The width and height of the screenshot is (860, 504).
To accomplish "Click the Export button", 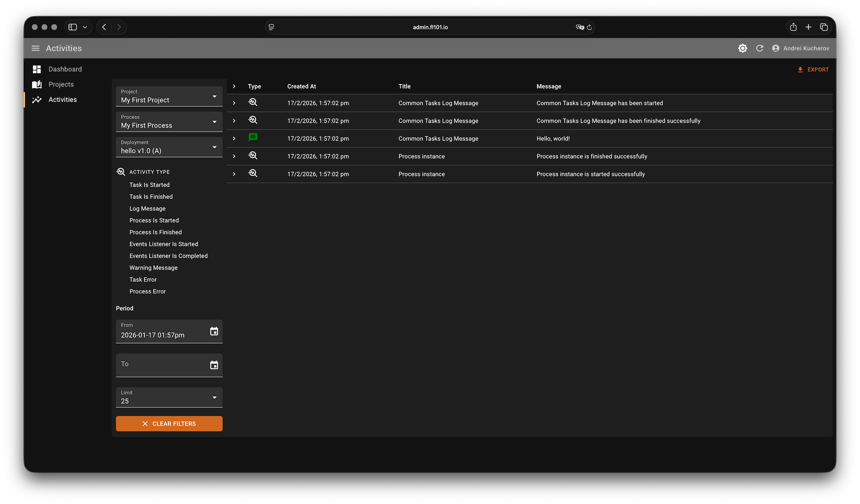I will (813, 70).
